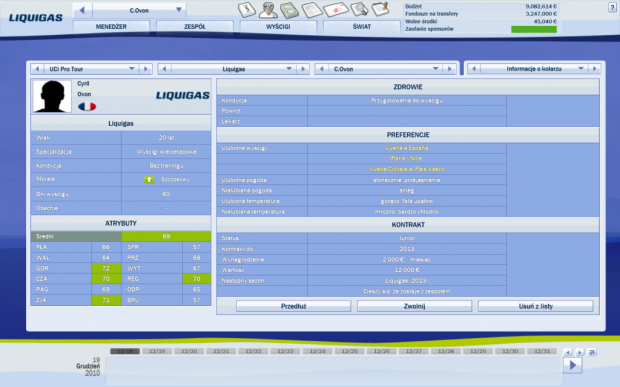
Task: Open the help question mark icon
Action: (612, 7)
